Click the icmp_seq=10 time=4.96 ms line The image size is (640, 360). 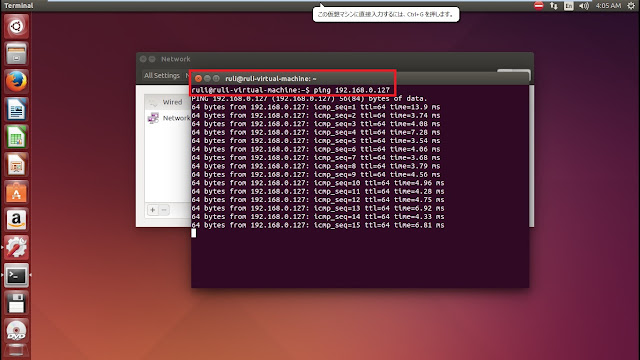(x=318, y=183)
